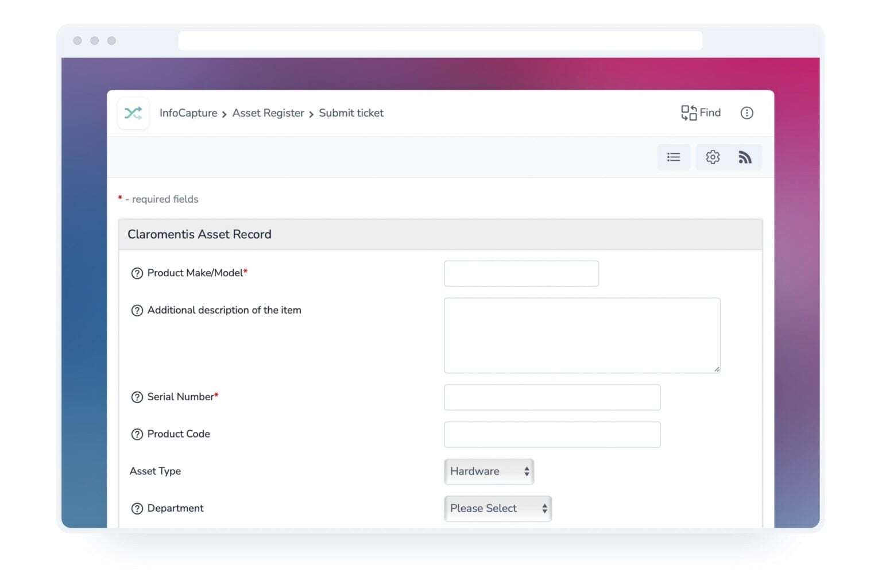Click the help icon beside Product Make/Model
Viewport: 882px width, 588px height.
[137, 273]
